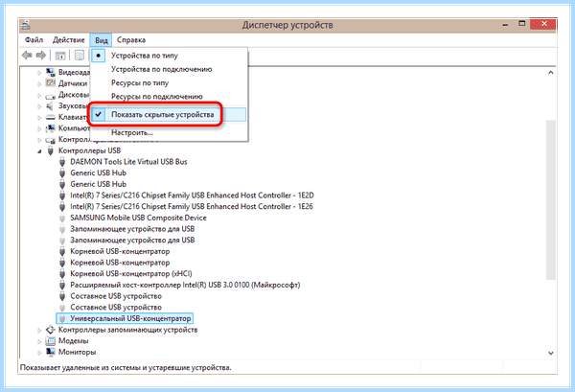The height and width of the screenshot is (392, 575).
Task: Select the Мониторы label
Action: (x=77, y=352)
